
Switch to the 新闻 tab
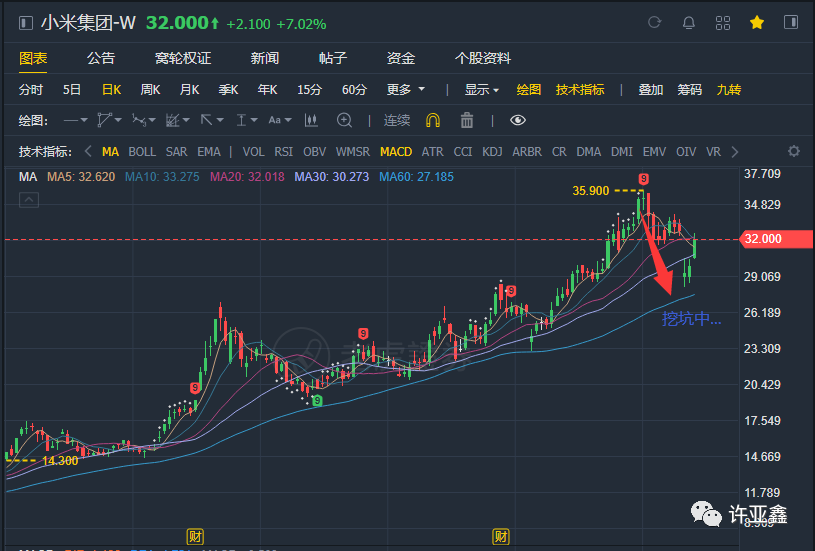click(x=265, y=58)
